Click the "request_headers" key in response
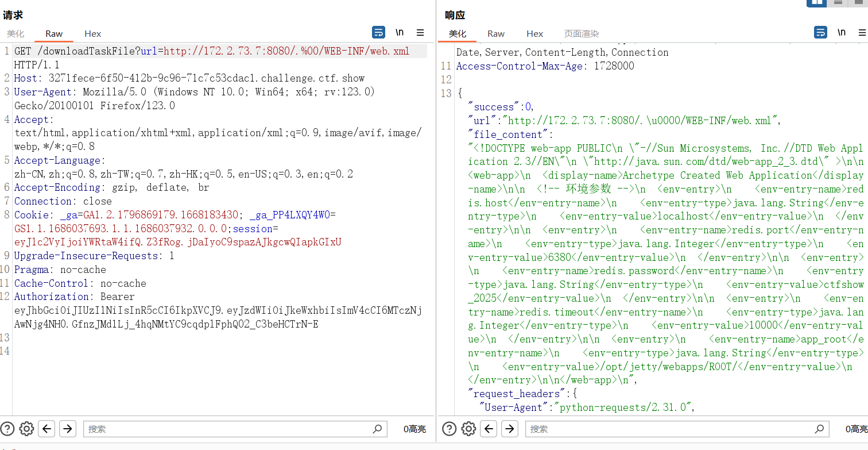The height and width of the screenshot is (450, 868). (x=514, y=394)
